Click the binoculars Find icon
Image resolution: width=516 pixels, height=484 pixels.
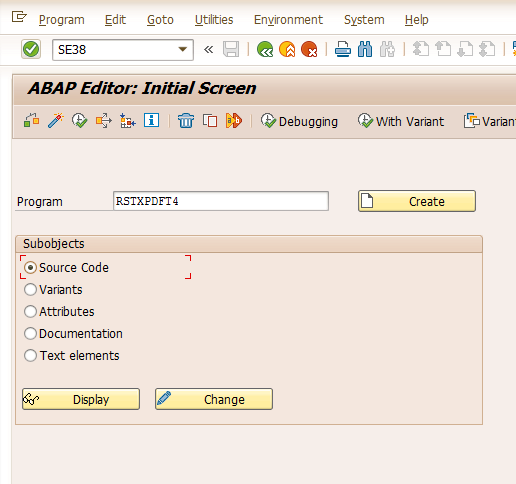[x=365, y=49]
